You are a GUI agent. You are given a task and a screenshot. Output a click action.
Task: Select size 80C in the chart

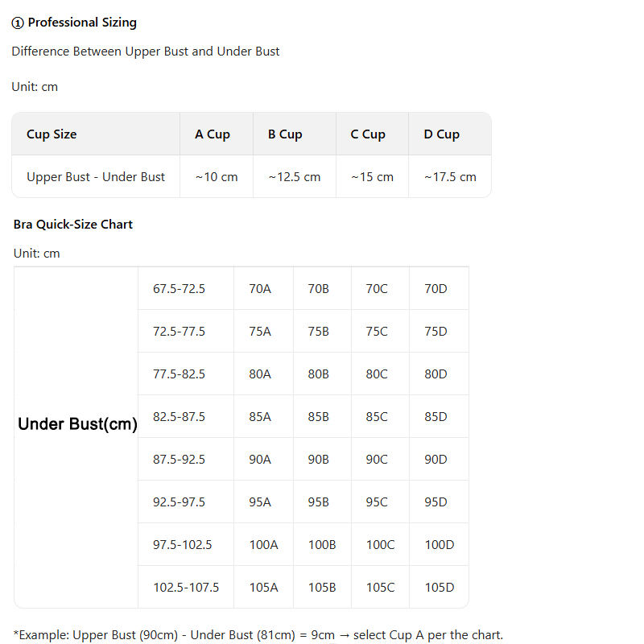pyautogui.click(x=377, y=374)
